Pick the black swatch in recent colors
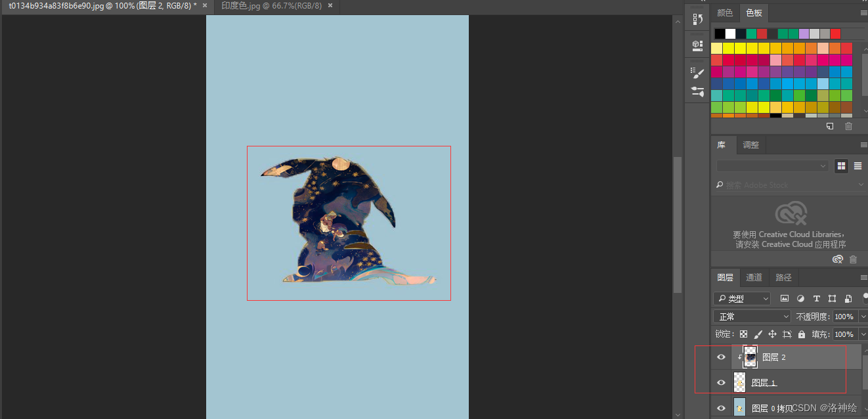This screenshot has height=419, width=868. coord(720,33)
